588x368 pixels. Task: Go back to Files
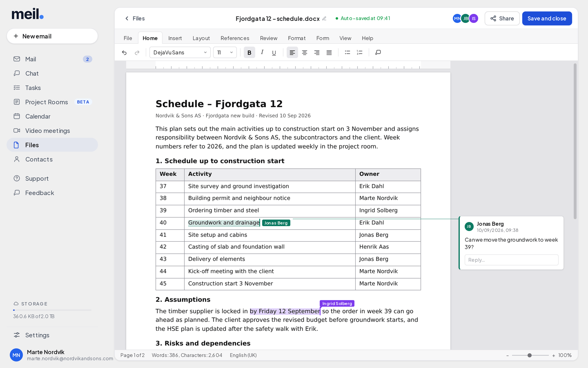click(x=135, y=18)
